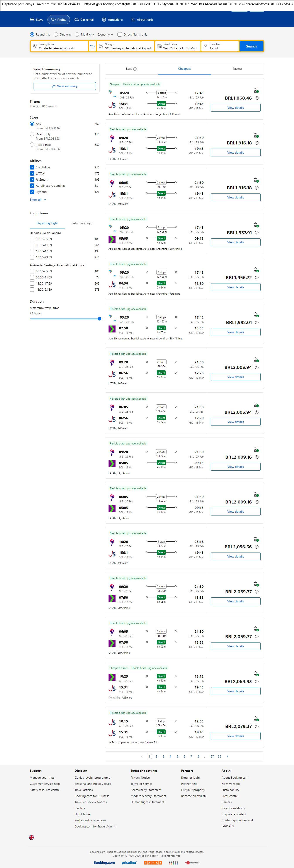Click the View summary button

click(64, 86)
